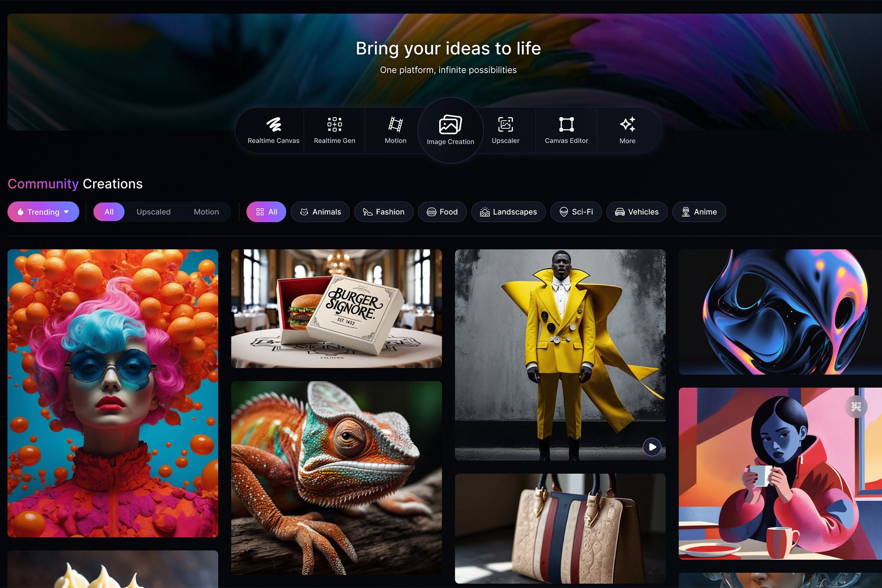Viewport: 882px width, 588px height.
Task: Toggle the Motion filter tab
Action: pos(206,211)
